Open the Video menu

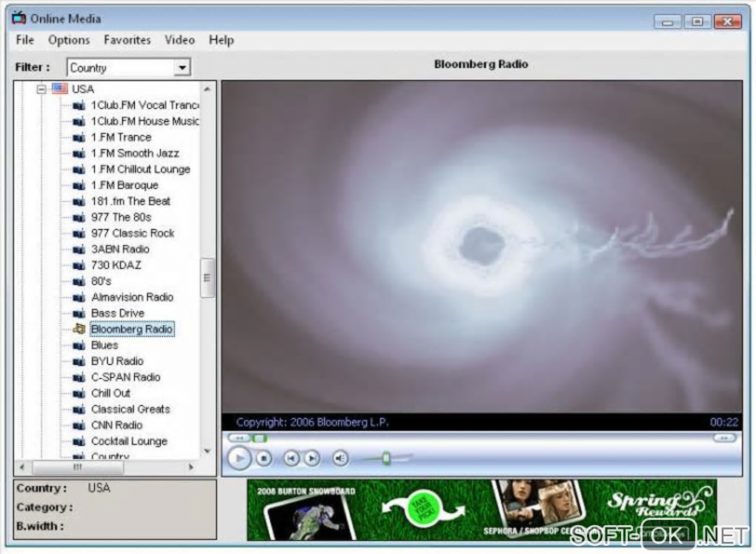[x=179, y=40]
